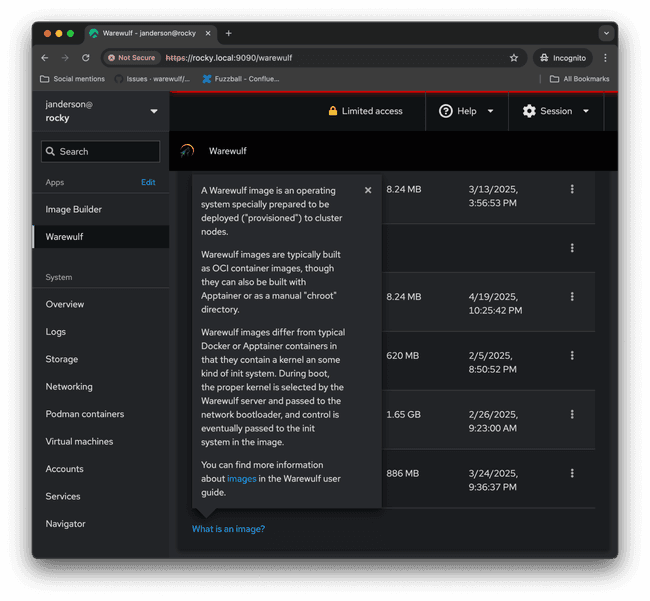Expand the Help dropdown menu
Viewport: 650px width, 601px height.
[x=466, y=111]
